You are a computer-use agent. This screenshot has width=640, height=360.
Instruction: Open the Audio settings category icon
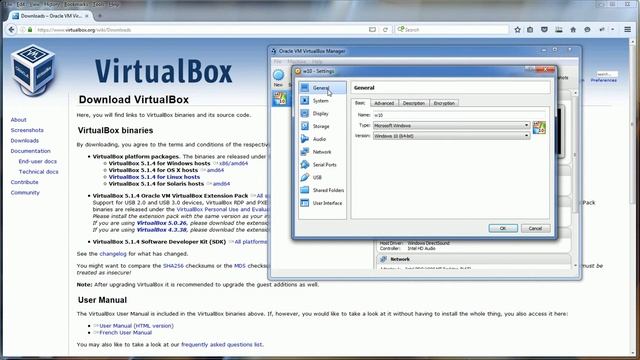(304, 139)
